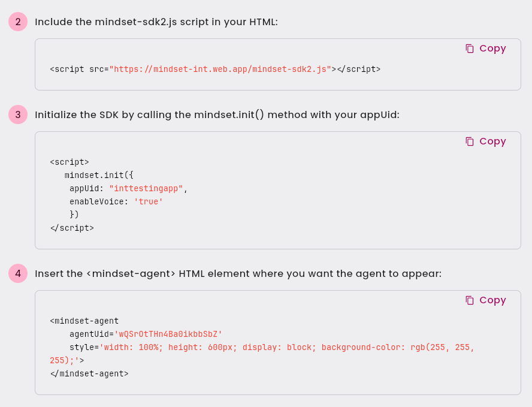Click the closing </mindset-agent> tag
This screenshot has height=407, width=532.
(89, 374)
